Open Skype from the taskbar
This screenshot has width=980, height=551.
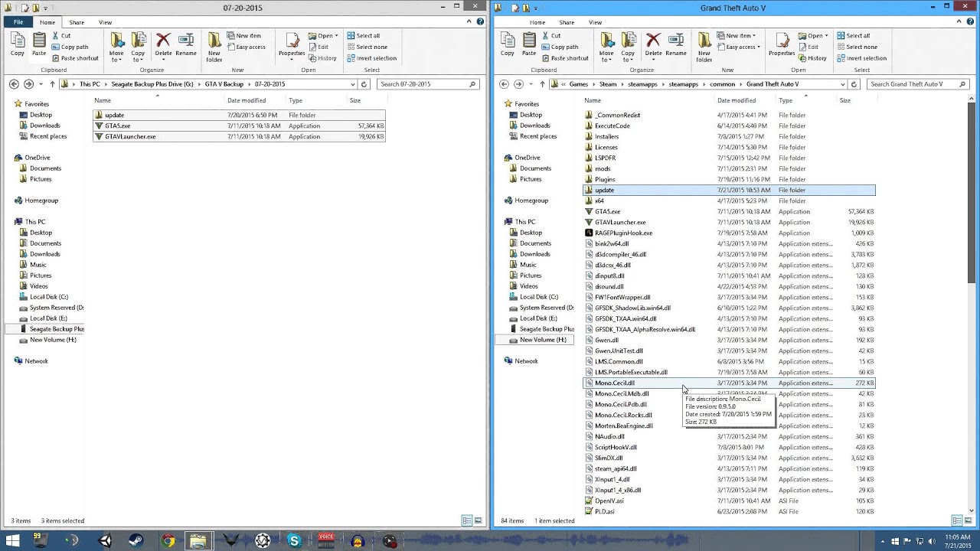pos(294,540)
